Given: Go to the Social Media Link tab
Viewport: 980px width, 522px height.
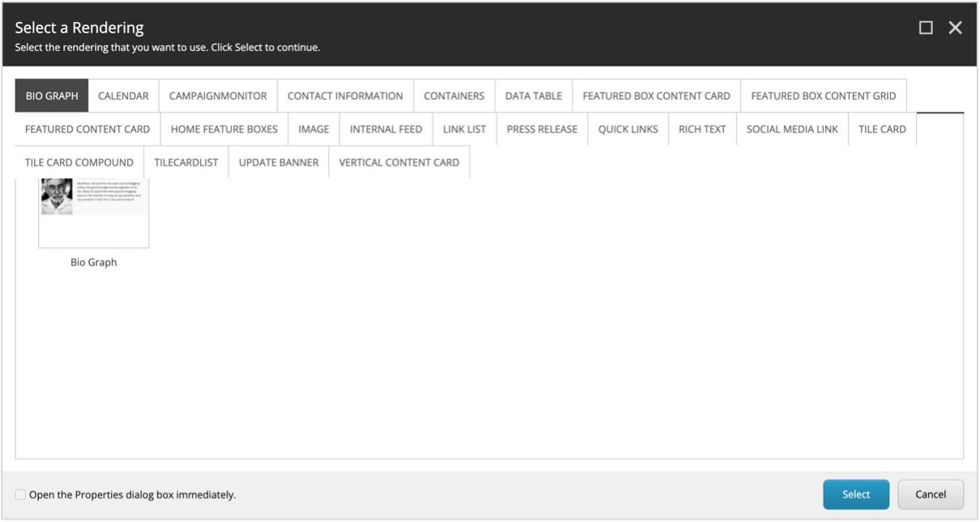Looking at the screenshot, I should click(x=792, y=129).
